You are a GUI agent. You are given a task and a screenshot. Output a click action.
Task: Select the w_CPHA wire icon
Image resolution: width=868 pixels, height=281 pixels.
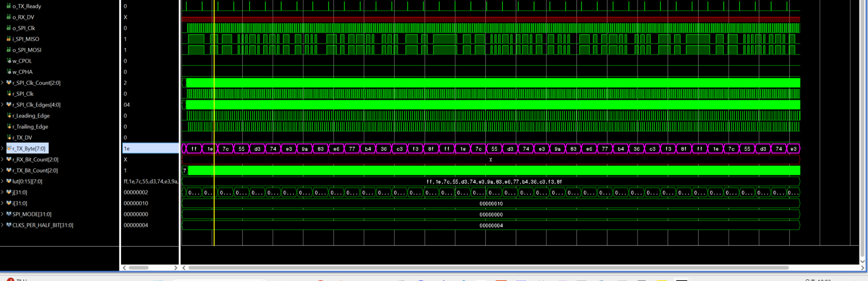pos(9,72)
